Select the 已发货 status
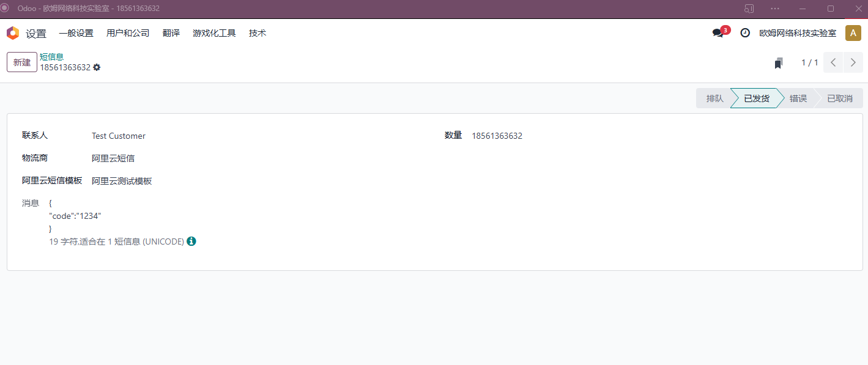This screenshot has width=868, height=365. [x=757, y=98]
